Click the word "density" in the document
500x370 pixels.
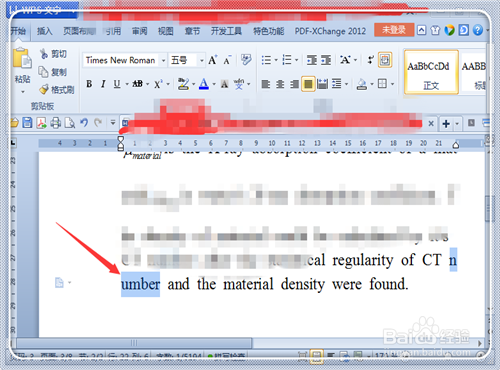[x=303, y=285]
